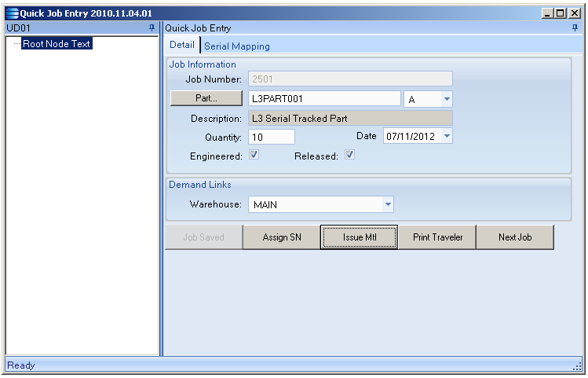Switch to the Detail tab
This screenshot has height=378, width=588.
(x=182, y=45)
